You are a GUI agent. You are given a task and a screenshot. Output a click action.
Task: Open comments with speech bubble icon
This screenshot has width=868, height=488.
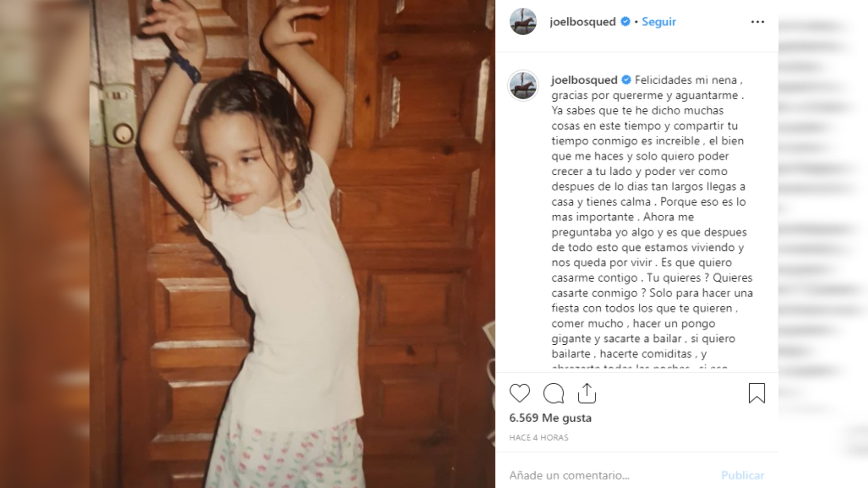pos(553,393)
